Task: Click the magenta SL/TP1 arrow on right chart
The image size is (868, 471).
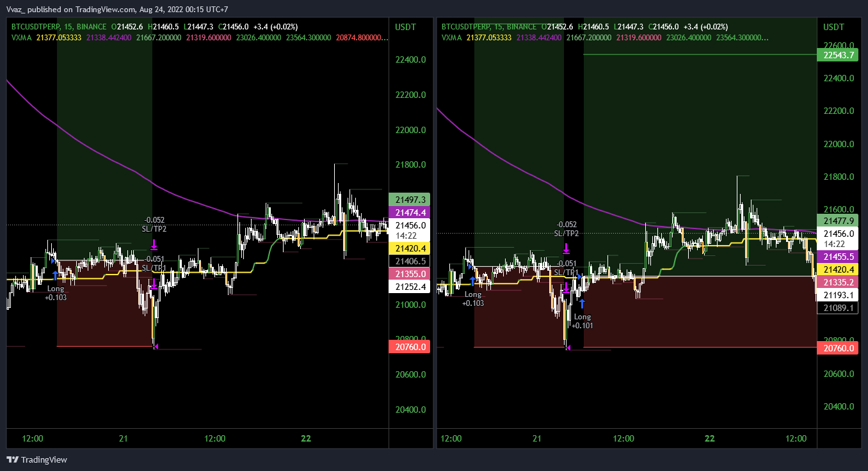Action: pos(567,288)
